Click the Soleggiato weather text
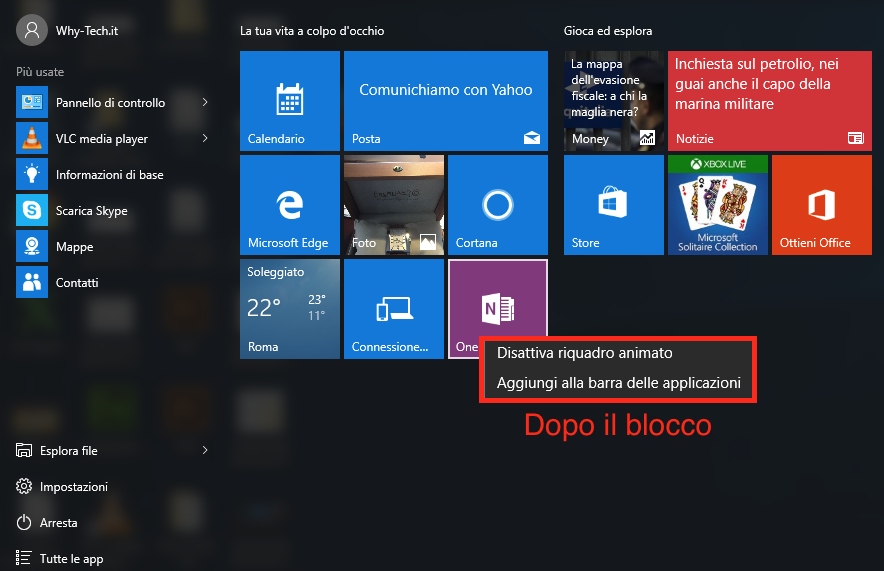Viewport: 884px width, 571px height. (276, 272)
